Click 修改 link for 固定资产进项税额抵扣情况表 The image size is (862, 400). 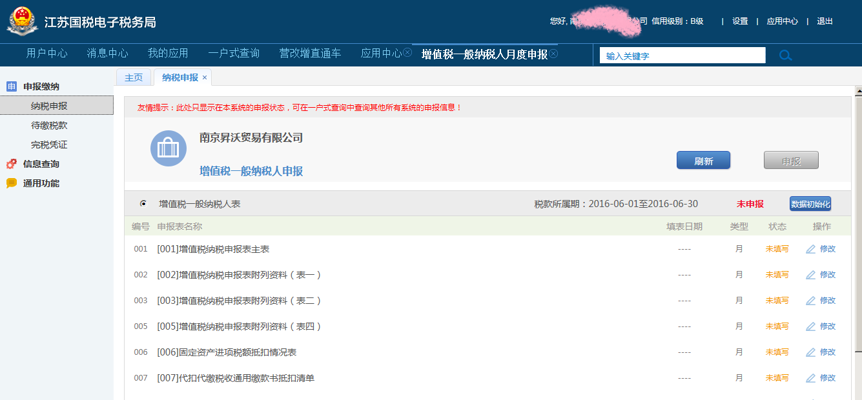pyautogui.click(x=828, y=352)
